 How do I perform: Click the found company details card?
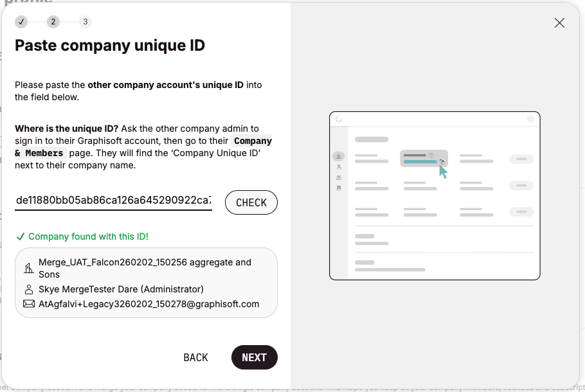146,282
